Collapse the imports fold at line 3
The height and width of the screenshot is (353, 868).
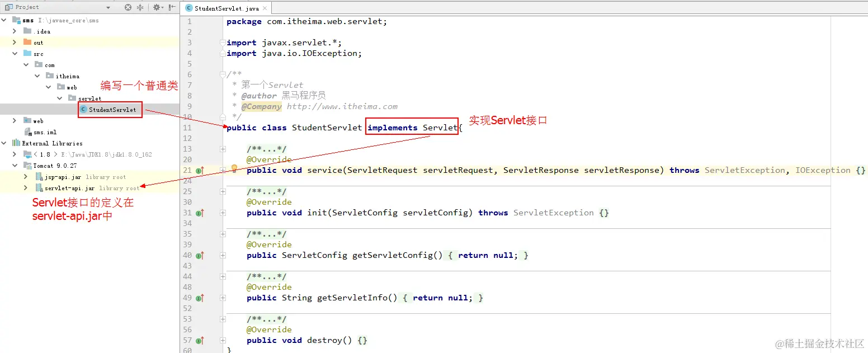tap(223, 43)
